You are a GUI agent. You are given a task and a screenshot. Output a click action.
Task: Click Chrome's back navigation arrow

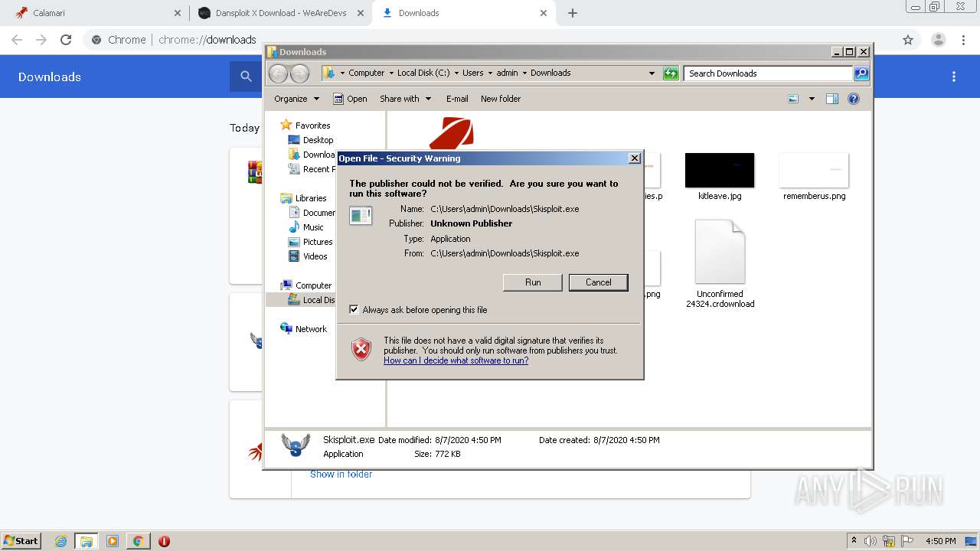click(x=17, y=40)
